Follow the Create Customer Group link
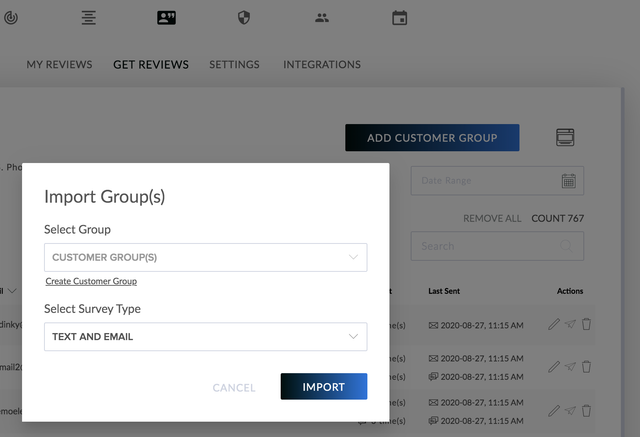Image resolution: width=640 pixels, height=437 pixels. tap(91, 281)
